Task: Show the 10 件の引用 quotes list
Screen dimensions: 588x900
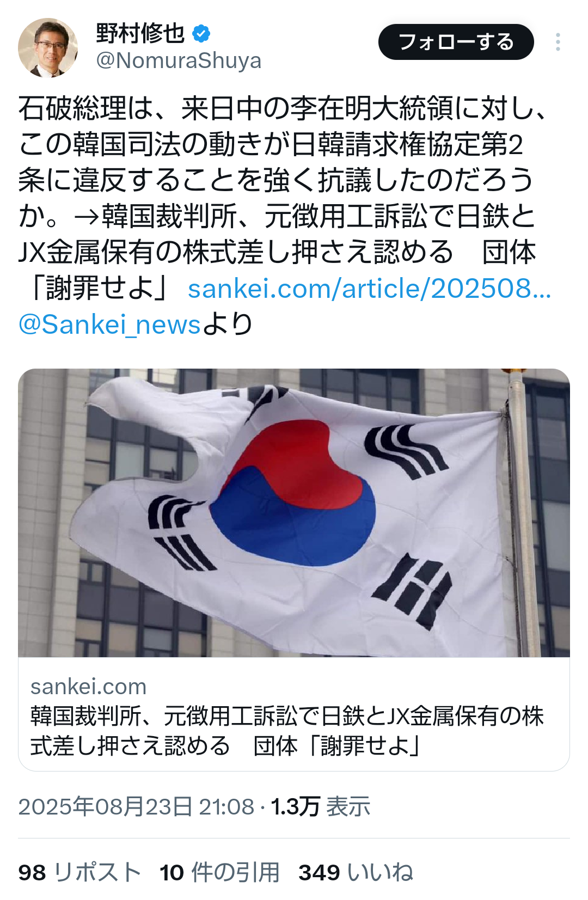Action: [x=219, y=872]
